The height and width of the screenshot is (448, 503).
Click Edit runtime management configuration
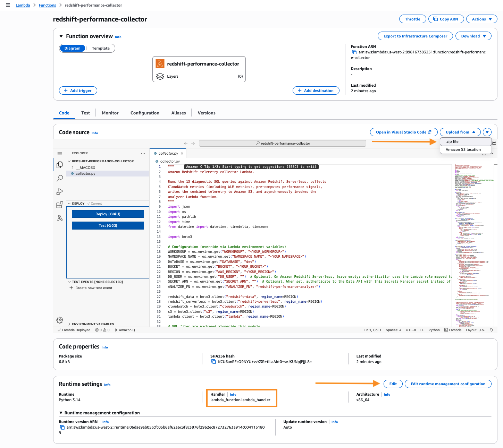(x=448, y=384)
